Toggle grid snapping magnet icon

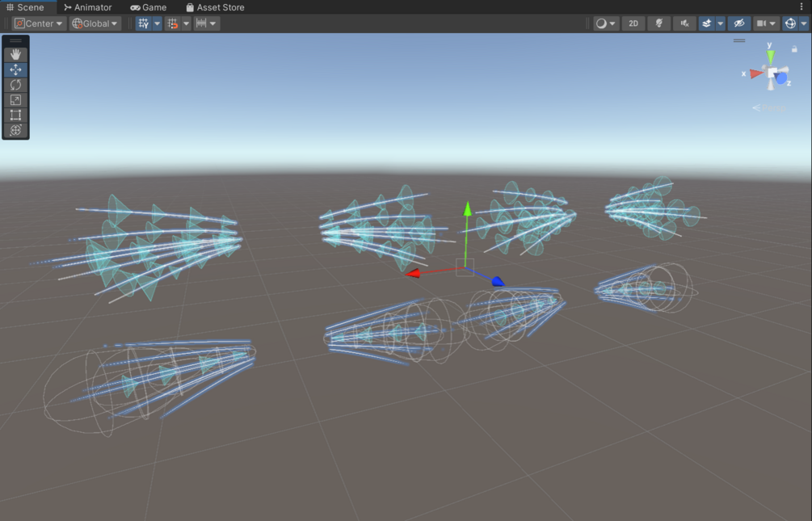pyautogui.click(x=172, y=23)
